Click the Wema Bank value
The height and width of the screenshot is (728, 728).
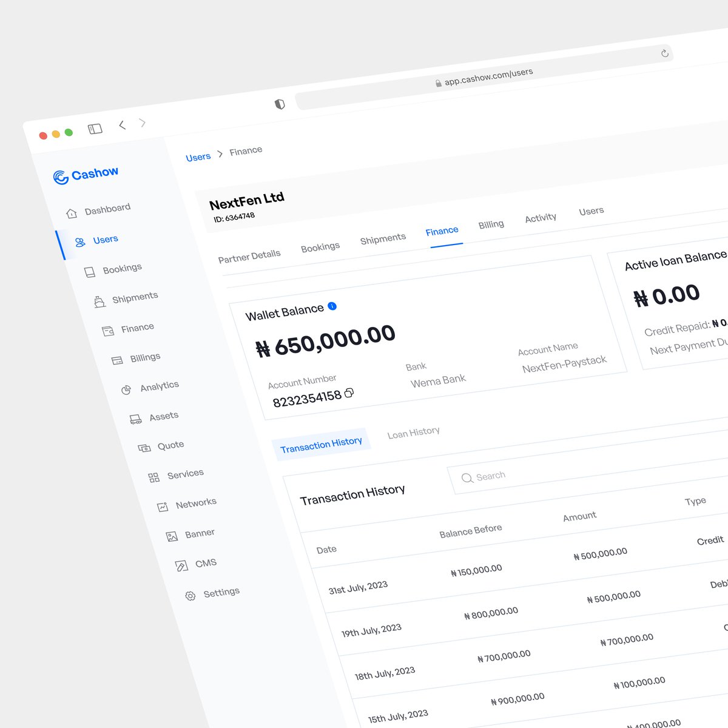438,381
